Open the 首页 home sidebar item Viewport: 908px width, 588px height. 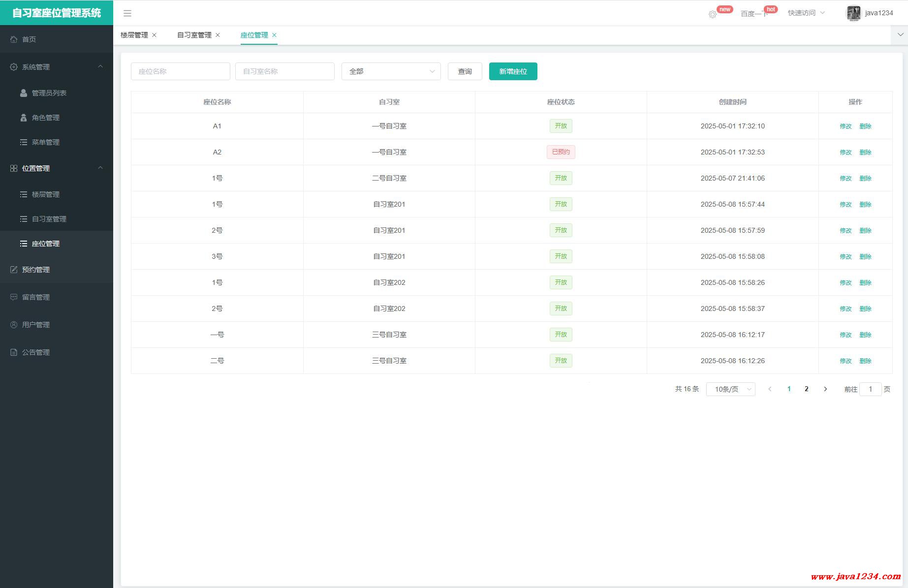(x=29, y=39)
